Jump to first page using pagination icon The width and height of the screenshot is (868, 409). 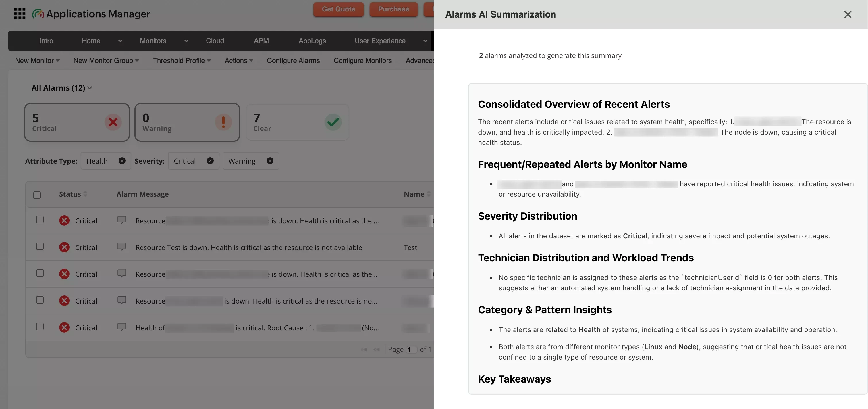pyautogui.click(x=364, y=349)
